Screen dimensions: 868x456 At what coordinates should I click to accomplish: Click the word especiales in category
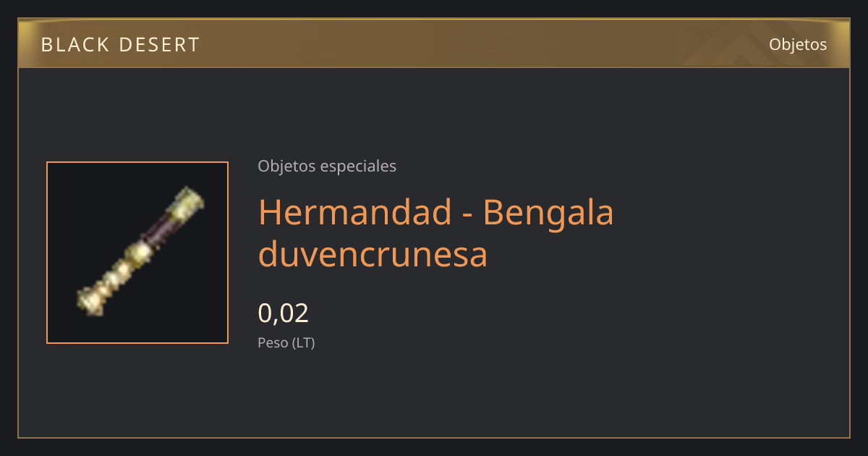[358, 166]
